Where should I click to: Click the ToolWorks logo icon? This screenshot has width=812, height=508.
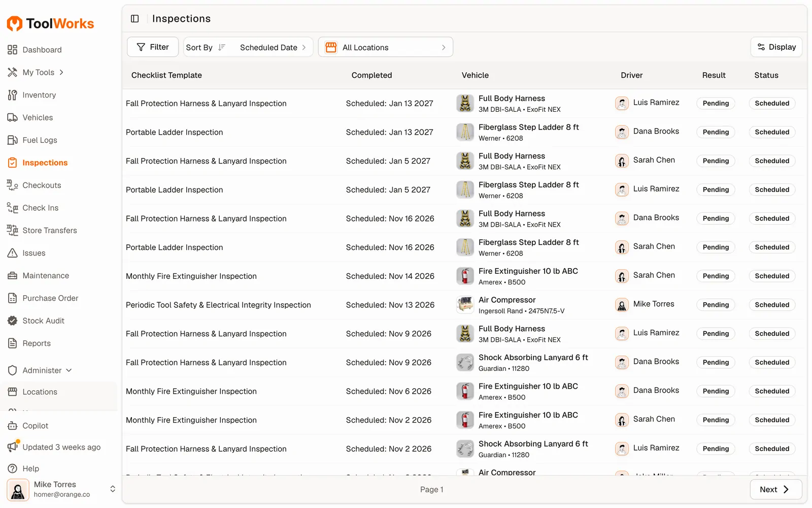coord(14,23)
